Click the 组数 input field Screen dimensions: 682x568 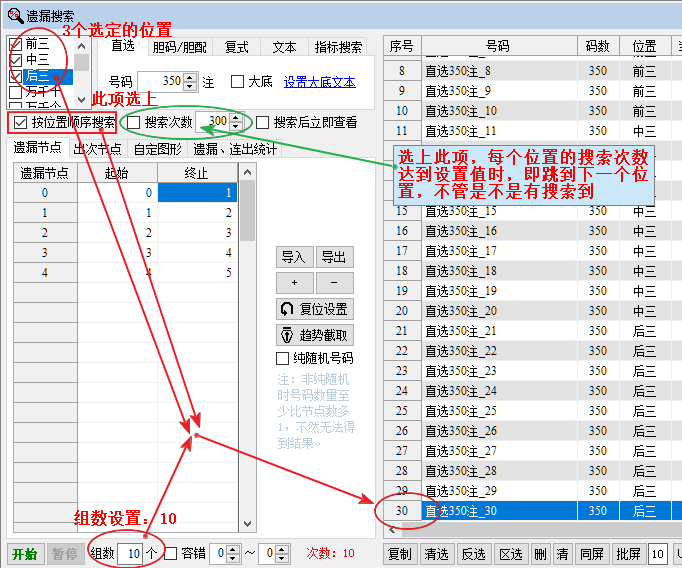[129, 553]
